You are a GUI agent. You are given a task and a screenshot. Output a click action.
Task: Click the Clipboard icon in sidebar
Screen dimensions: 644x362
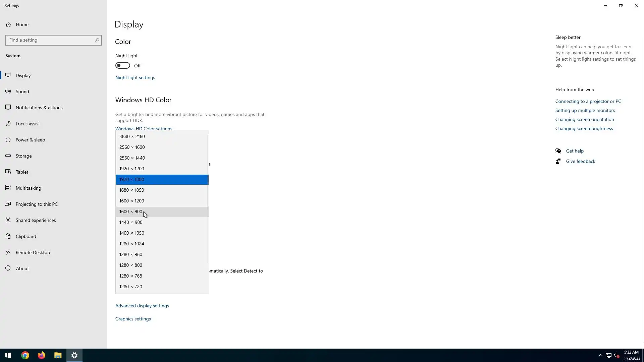pyautogui.click(x=8, y=236)
